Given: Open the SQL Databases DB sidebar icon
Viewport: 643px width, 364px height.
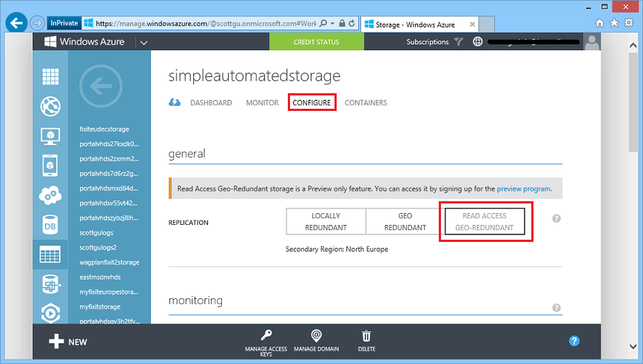Looking at the screenshot, I should pos(50,224).
